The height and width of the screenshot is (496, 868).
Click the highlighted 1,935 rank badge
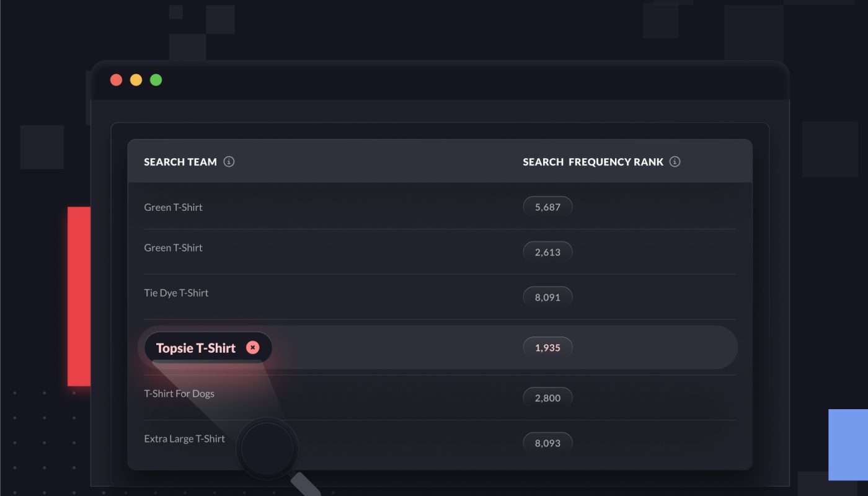(547, 348)
